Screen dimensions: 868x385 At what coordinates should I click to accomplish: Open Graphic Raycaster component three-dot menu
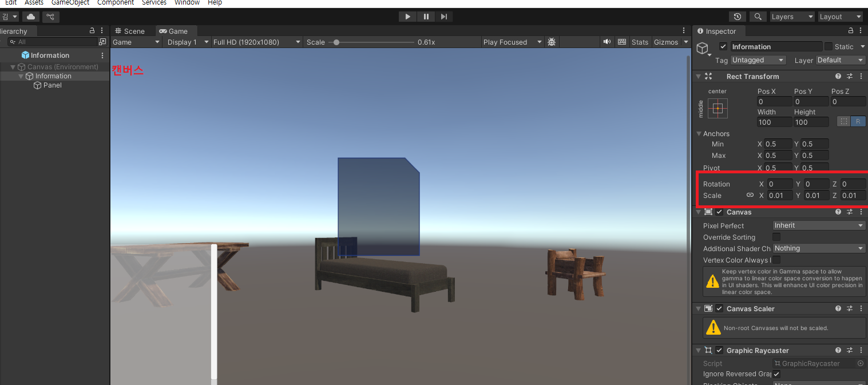pyautogui.click(x=860, y=350)
